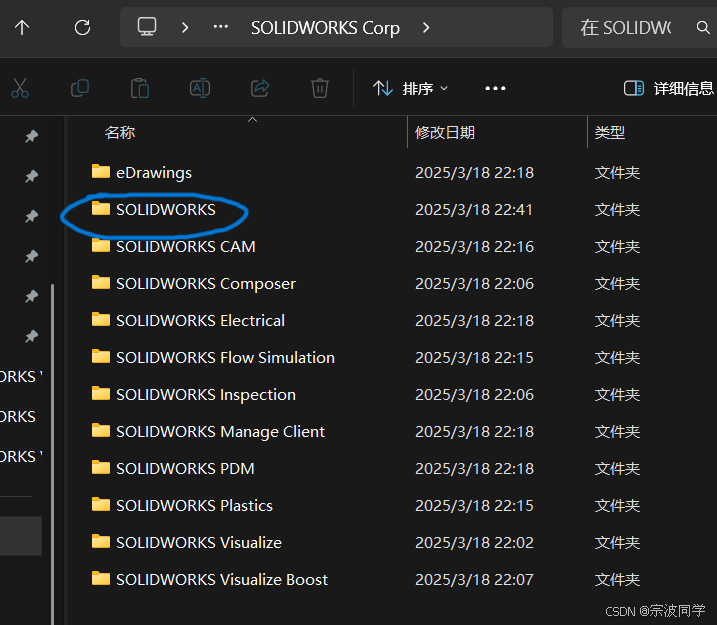This screenshot has height=625, width=717.
Task: Open the 排序 sort dropdown
Action: pos(410,88)
